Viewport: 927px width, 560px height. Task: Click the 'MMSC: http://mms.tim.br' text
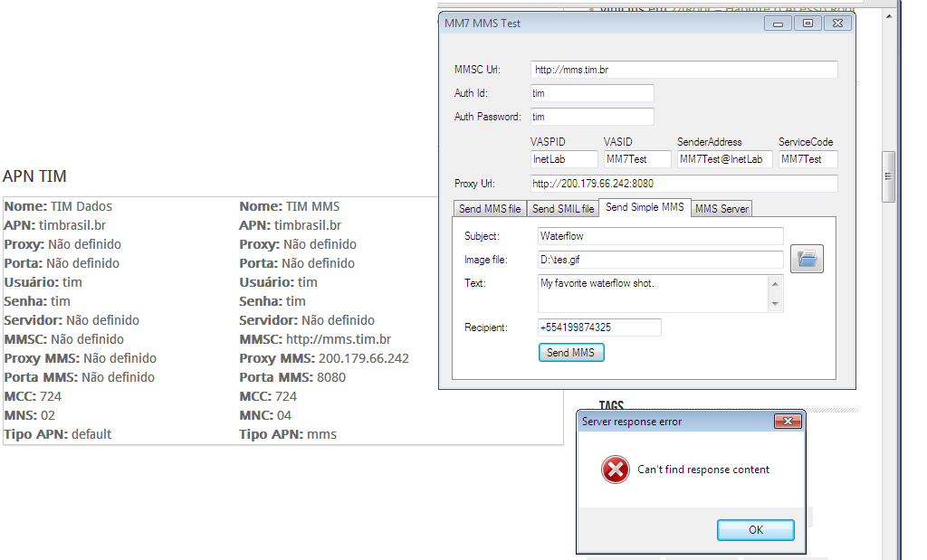[315, 339]
